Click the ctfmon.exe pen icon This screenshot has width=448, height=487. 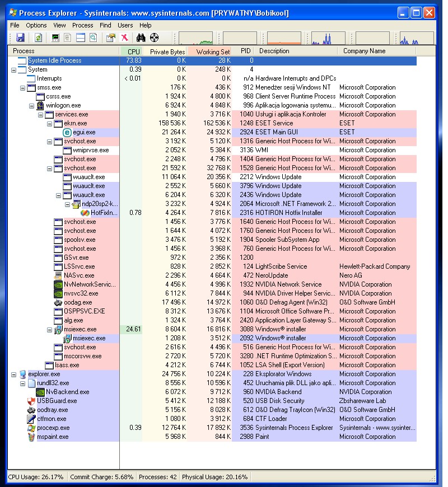[x=31, y=419]
